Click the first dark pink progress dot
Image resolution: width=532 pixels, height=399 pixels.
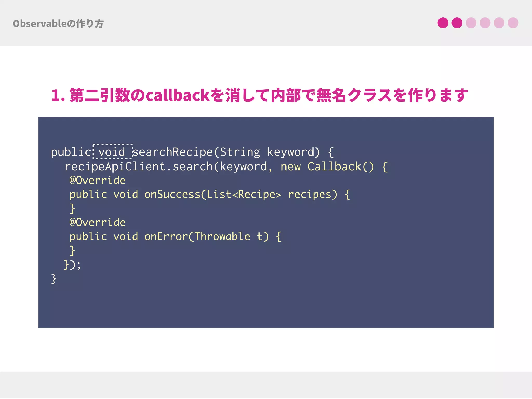click(x=443, y=23)
